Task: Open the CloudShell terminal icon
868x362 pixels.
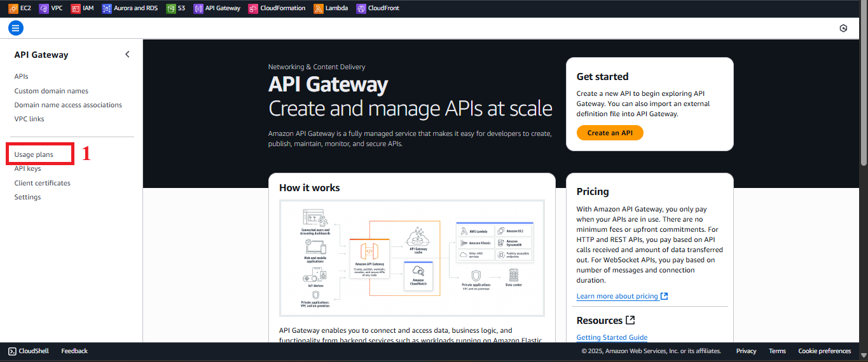Action: 12,351
